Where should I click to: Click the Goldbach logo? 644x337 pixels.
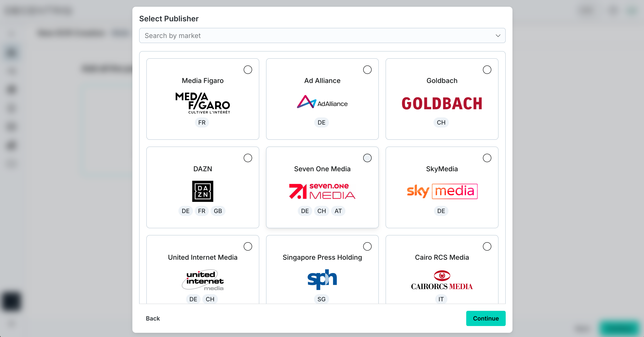click(x=442, y=103)
